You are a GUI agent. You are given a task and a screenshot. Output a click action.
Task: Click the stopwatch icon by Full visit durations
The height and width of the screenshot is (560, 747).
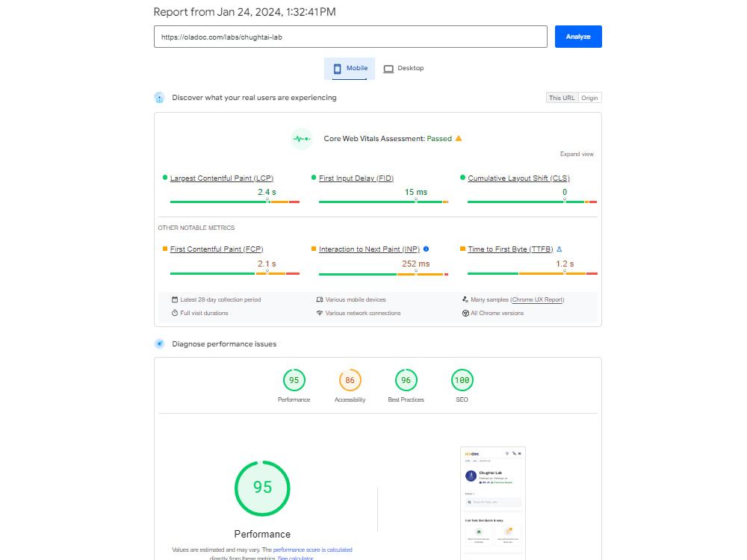pyautogui.click(x=175, y=313)
